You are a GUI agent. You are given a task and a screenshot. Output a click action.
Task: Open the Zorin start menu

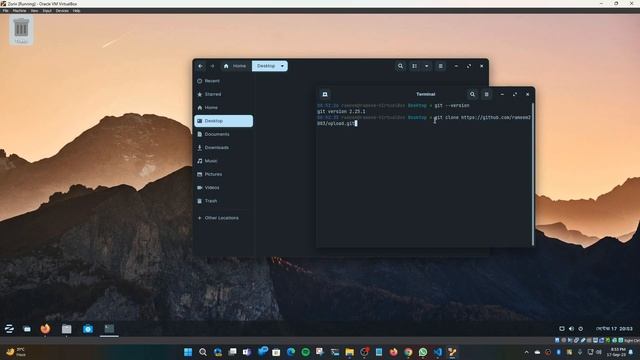[x=9, y=329]
